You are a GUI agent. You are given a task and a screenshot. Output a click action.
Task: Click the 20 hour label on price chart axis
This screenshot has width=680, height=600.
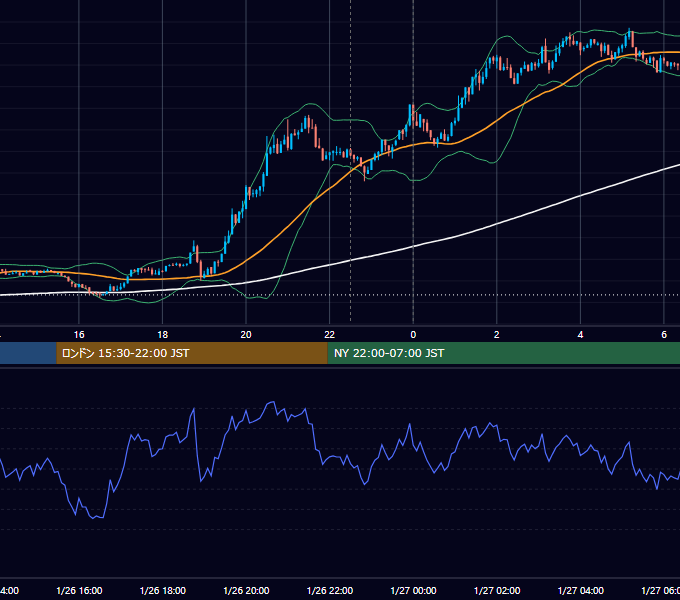coord(246,335)
